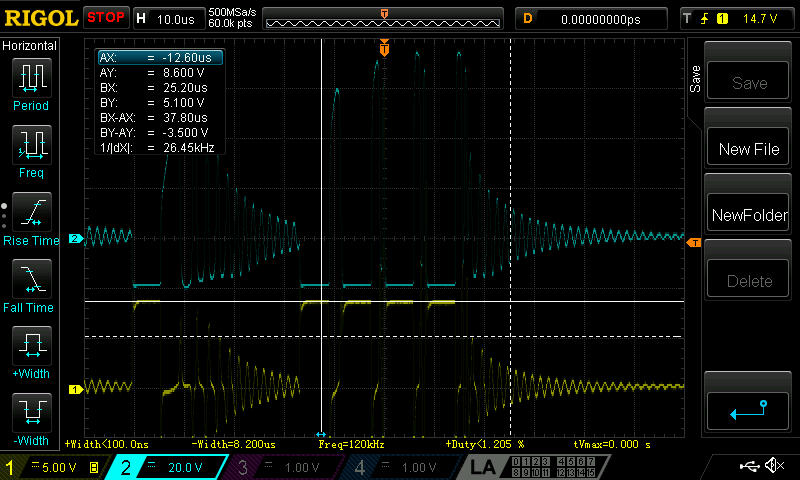Select channel 1 tab showing 5.00 V
Image resolution: width=800 pixels, height=480 pixels.
tap(53, 467)
